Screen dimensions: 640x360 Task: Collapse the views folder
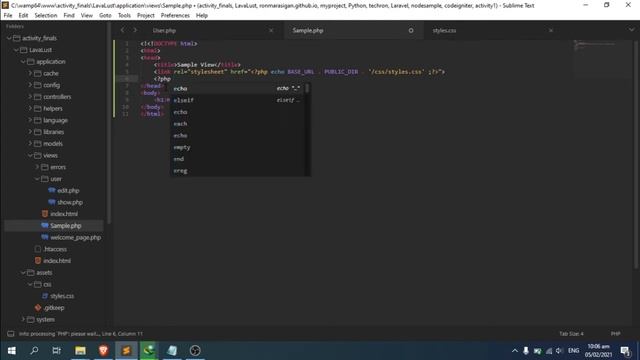[x=30, y=156]
